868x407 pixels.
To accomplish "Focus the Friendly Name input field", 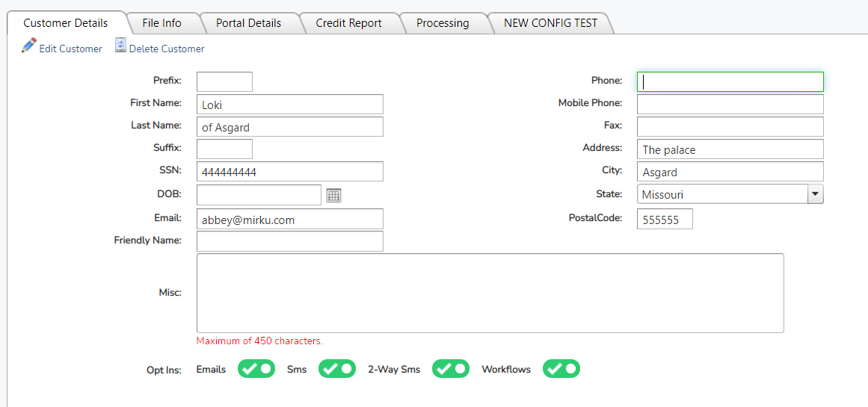I will pyautogui.click(x=289, y=241).
